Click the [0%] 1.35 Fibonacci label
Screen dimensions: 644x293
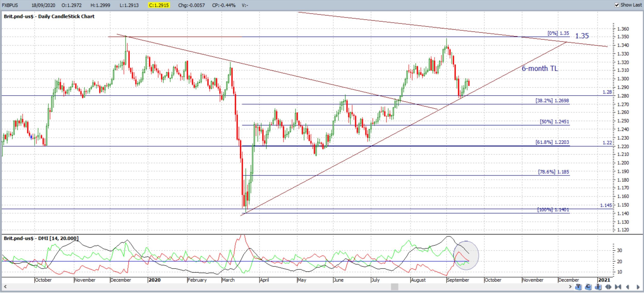(x=558, y=33)
